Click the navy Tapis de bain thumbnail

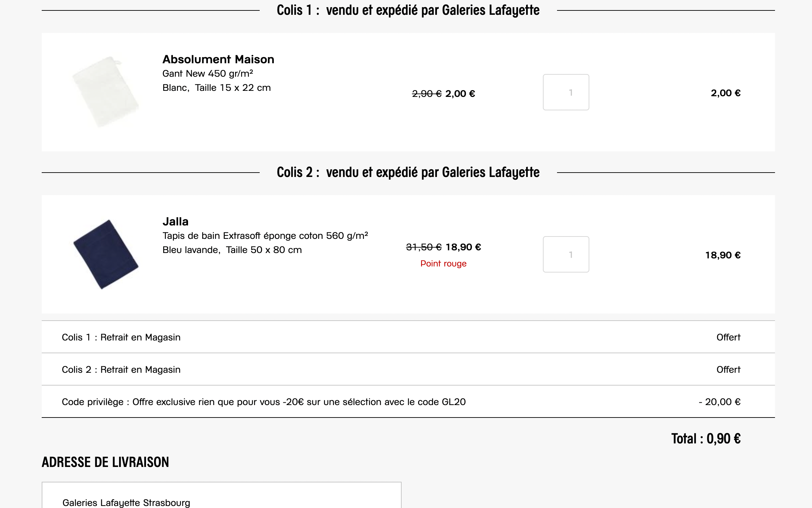tap(106, 254)
